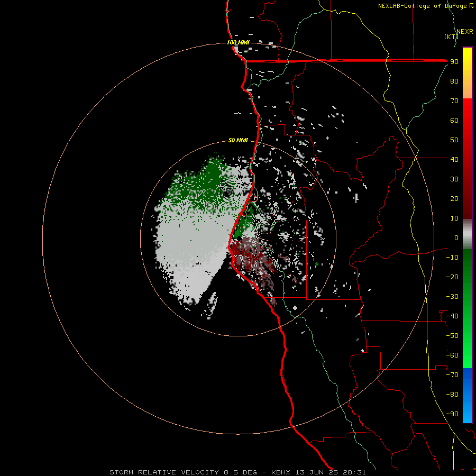Viewport: 476px width, 476px height.
Task: Click the 50 NMI range ring label
Action: 238,140
